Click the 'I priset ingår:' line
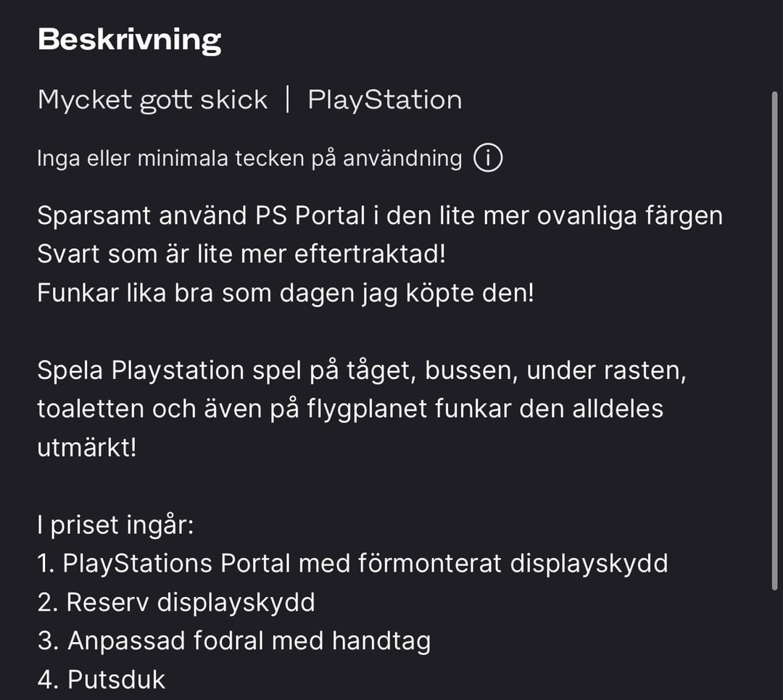The height and width of the screenshot is (700, 783). [115, 525]
